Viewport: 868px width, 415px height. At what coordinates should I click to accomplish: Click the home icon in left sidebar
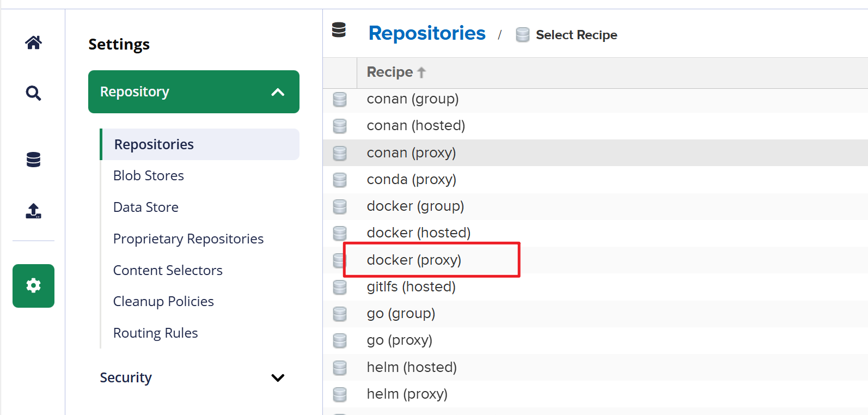point(33,42)
